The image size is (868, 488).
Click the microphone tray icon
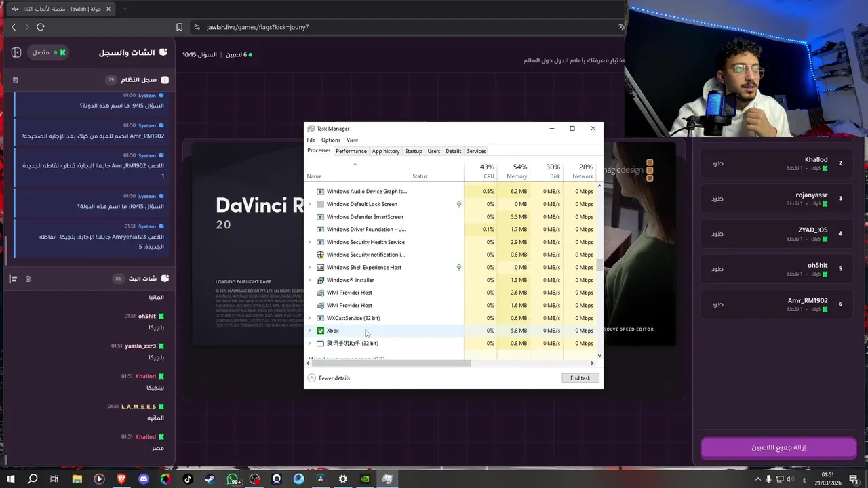[768, 479]
